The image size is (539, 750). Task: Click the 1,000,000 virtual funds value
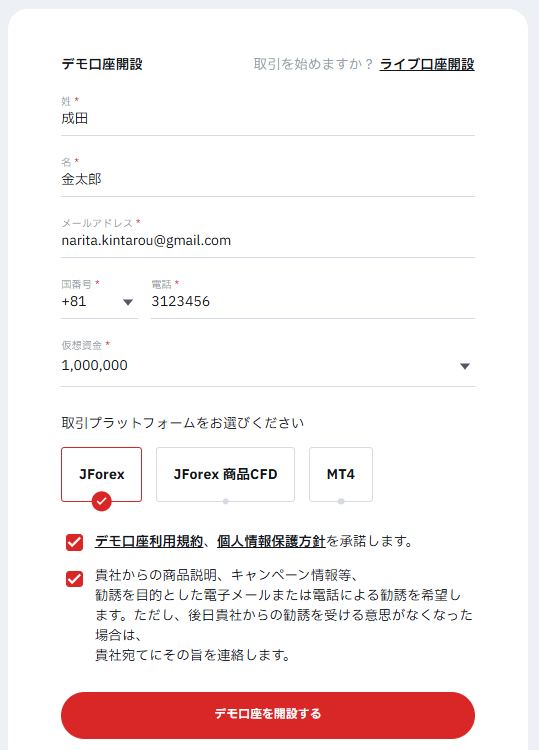click(94, 365)
